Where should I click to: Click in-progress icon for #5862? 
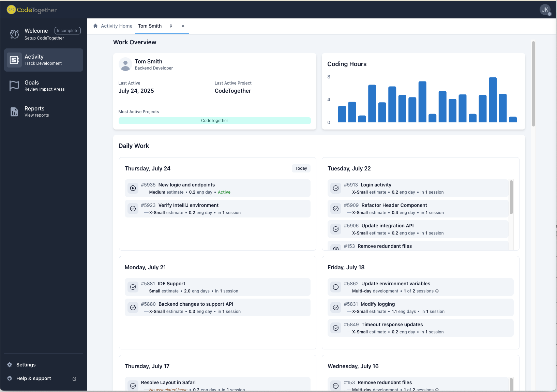pyautogui.click(x=336, y=287)
